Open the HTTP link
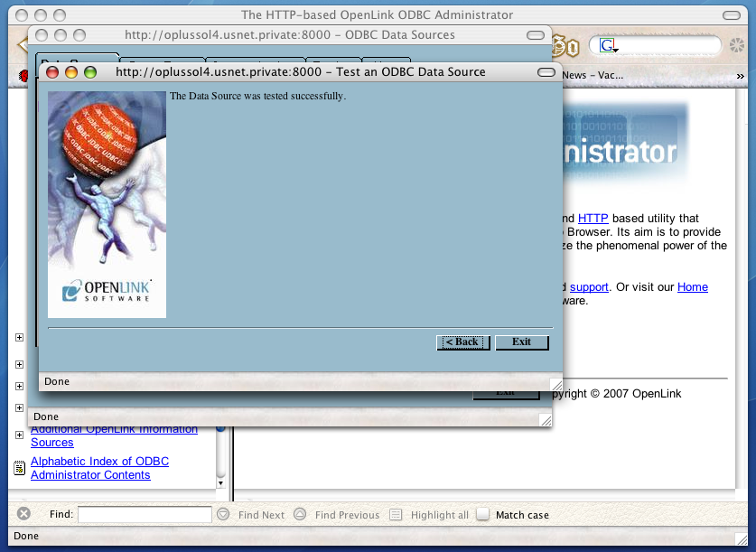 pyautogui.click(x=593, y=218)
